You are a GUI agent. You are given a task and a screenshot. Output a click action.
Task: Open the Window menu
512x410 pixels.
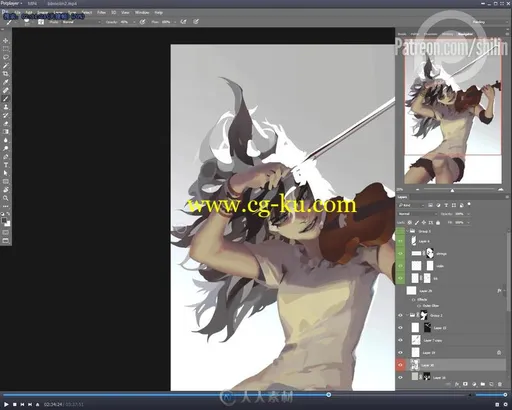[x=142, y=13]
